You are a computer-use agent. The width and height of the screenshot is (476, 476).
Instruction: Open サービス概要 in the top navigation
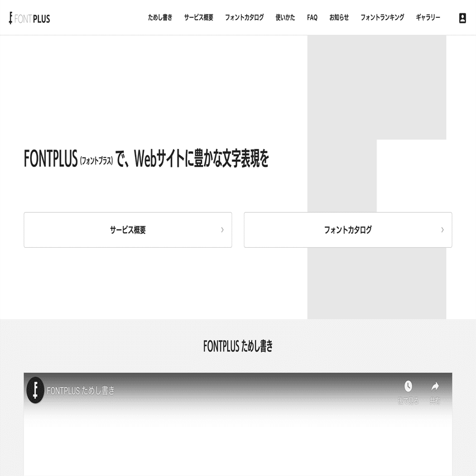199,18
